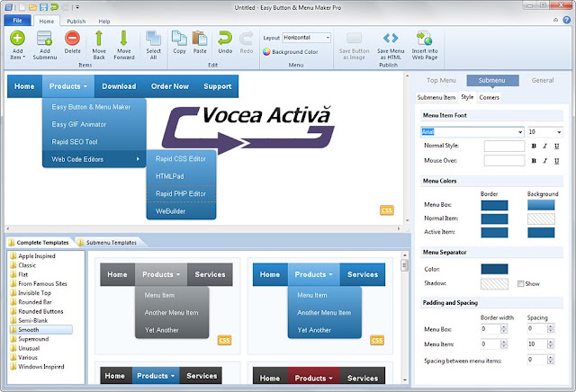The width and height of the screenshot is (576, 392).
Task: Enable the Shadow Show checkbox
Action: coord(520,283)
